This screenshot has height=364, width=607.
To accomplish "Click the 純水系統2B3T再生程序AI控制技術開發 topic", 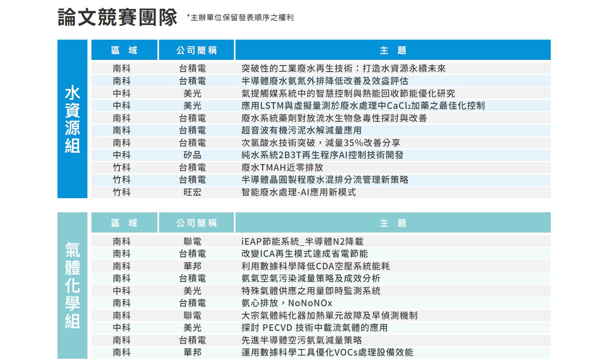I will point(322,155).
